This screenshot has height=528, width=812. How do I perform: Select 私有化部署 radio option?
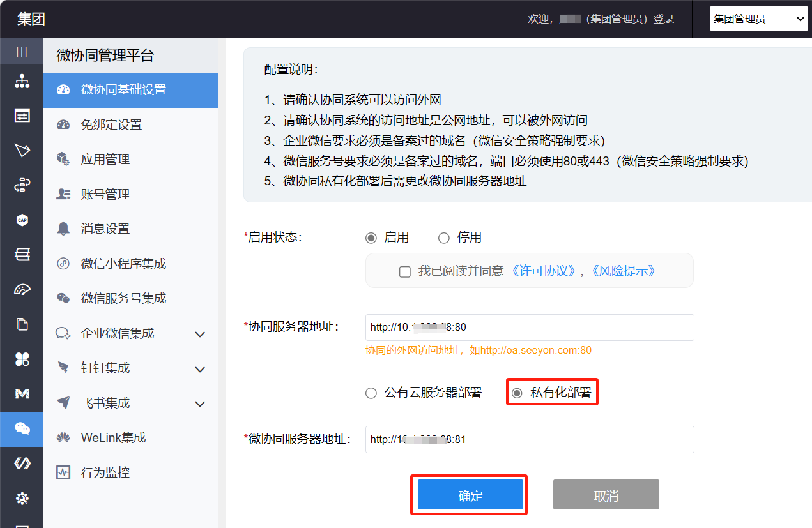coord(517,393)
